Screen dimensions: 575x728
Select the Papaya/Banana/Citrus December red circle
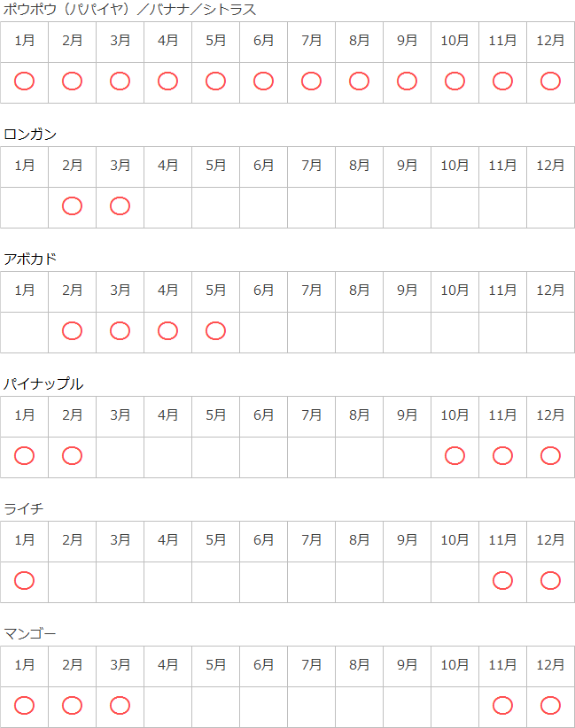pyautogui.click(x=550, y=81)
